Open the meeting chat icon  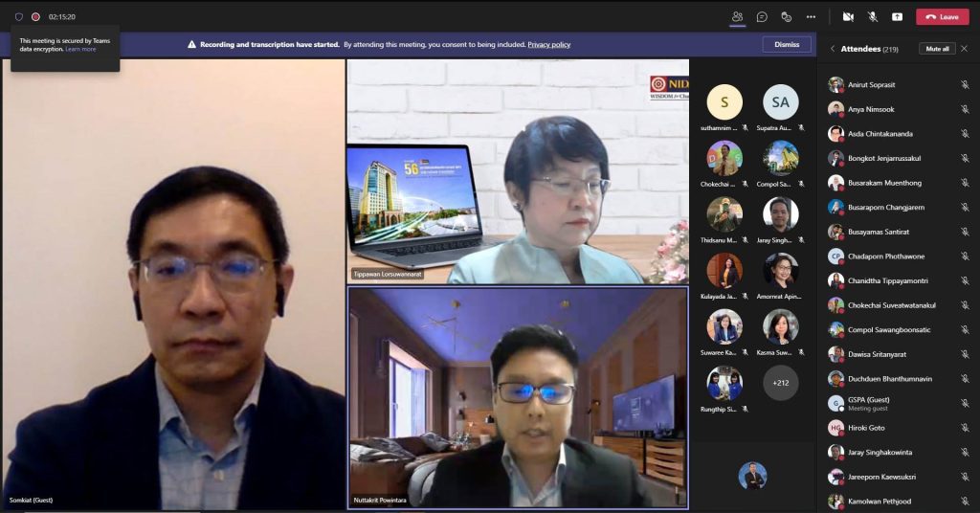[x=762, y=17]
